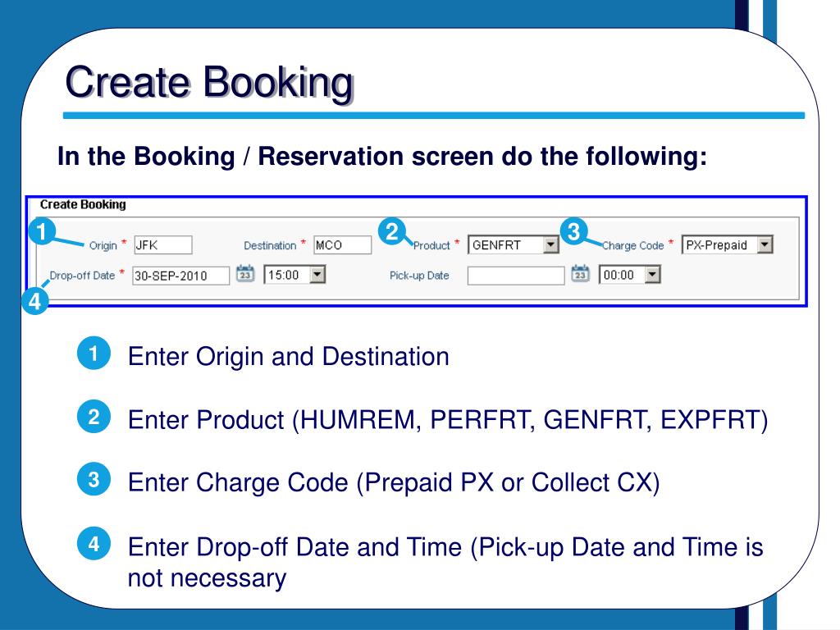Click the Origin field containing JFK
The image size is (840, 630).
pyautogui.click(x=163, y=244)
